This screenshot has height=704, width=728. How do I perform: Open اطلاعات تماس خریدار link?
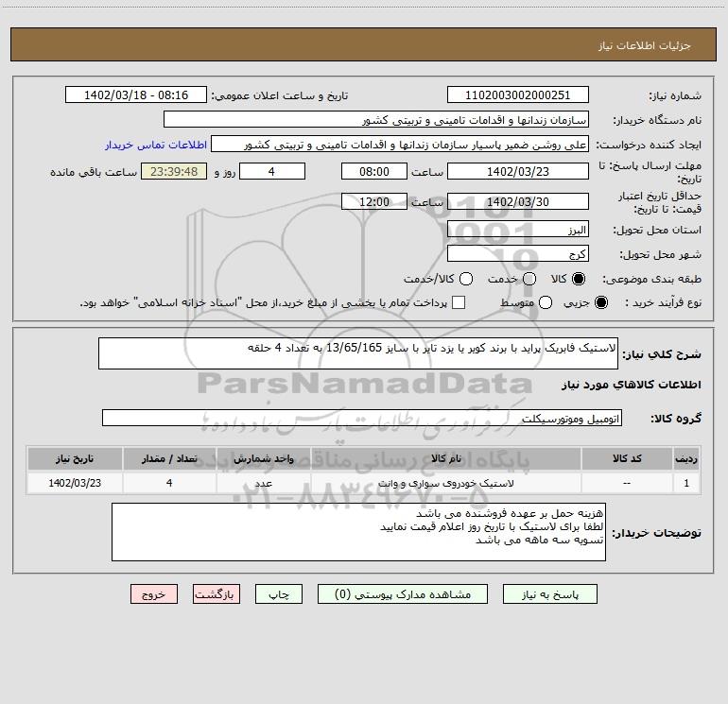(x=156, y=145)
